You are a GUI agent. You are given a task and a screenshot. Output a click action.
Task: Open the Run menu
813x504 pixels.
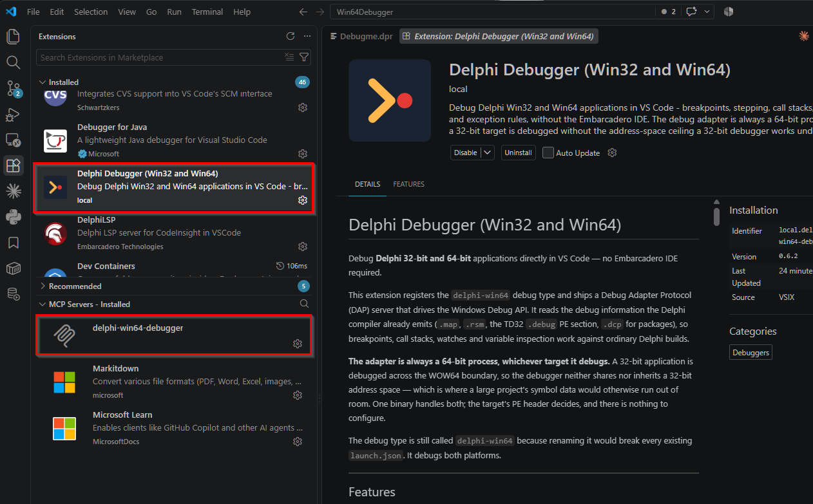[x=174, y=12]
